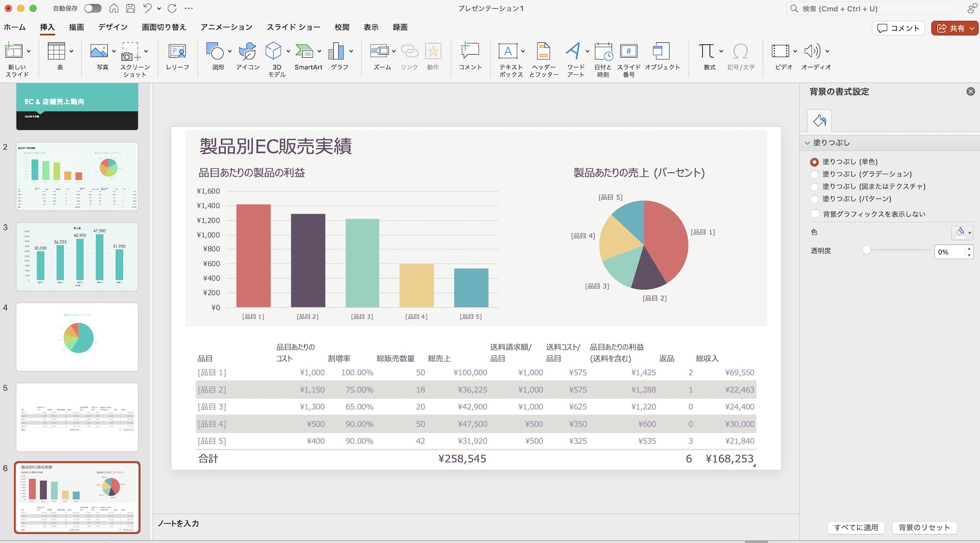Click the Share (共有) button
This screenshot has width=980, height=543.
(x=950, y=28)
